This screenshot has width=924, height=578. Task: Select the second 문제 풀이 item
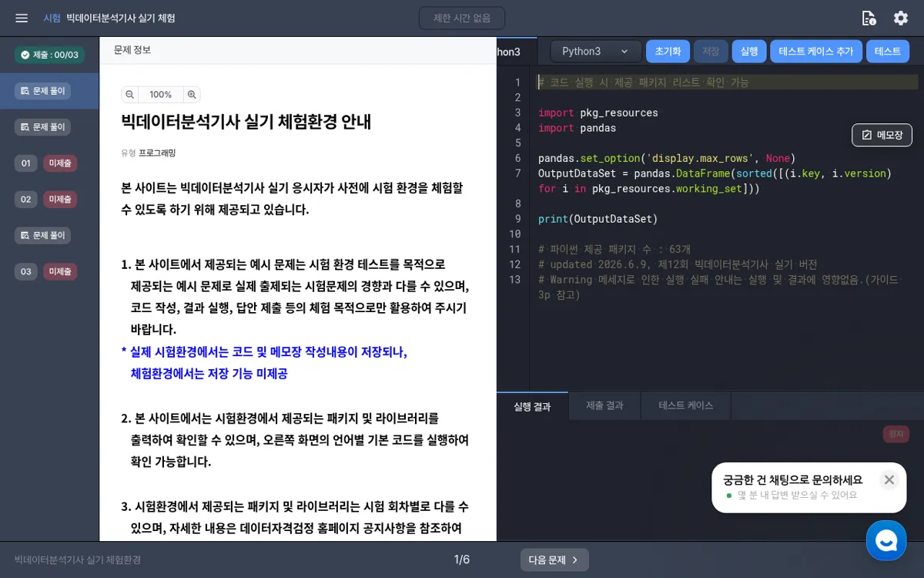click(x=42, y=126)
